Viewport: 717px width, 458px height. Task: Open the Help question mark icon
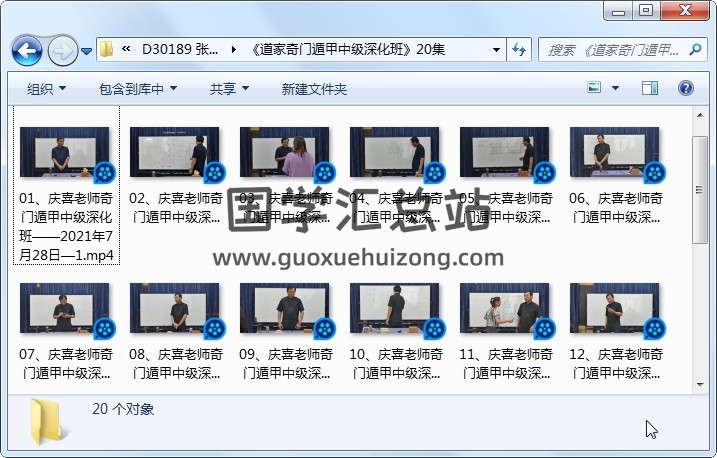click(x=686, y=88)
